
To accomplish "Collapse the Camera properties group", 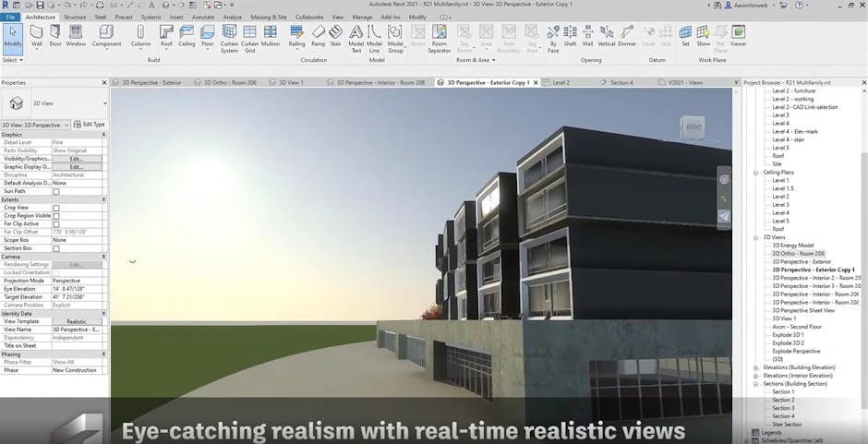I will (104, 257).
